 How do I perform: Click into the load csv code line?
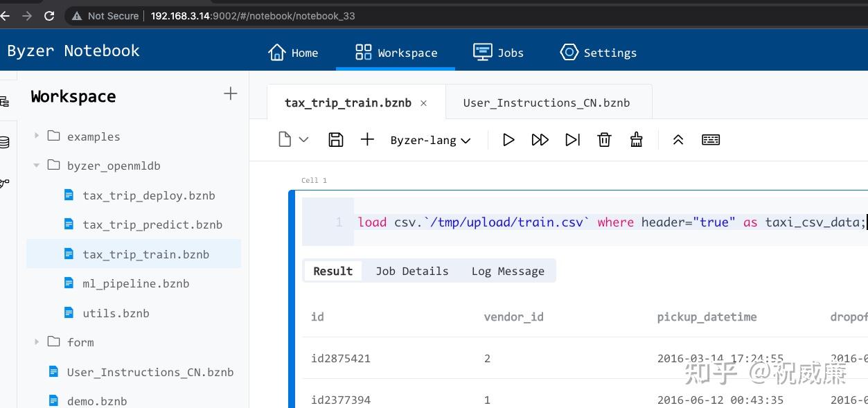tap(612, 222)
